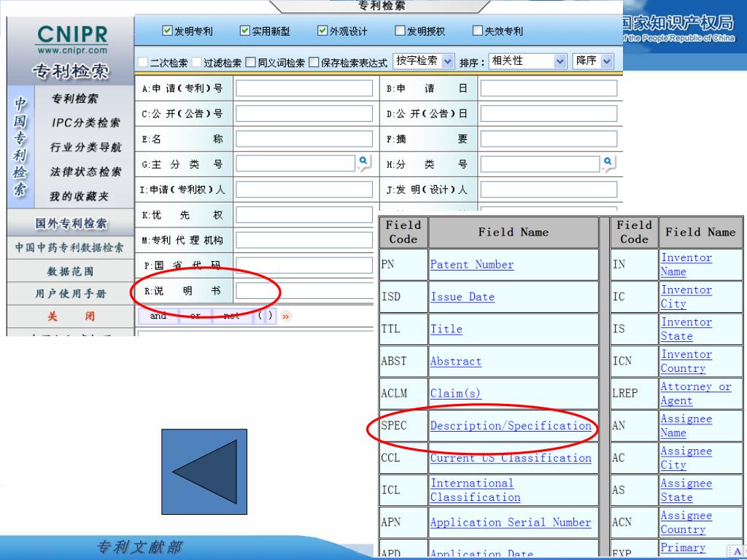Screen dimensions: 747x560
Task: Check the 过滤检索 option
Action: (197, 62)
